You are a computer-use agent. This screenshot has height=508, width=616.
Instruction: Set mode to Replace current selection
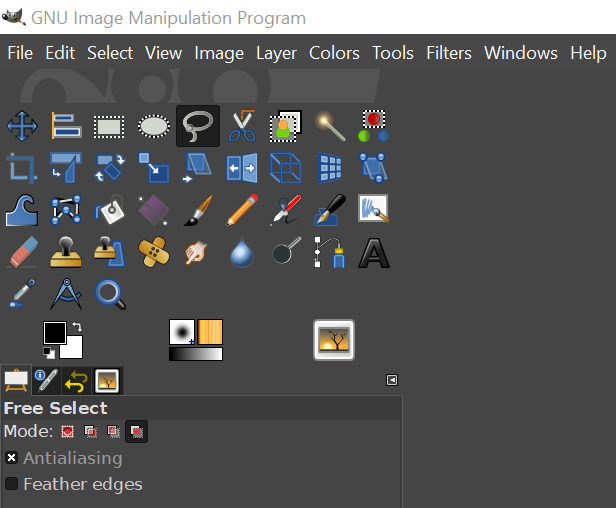(x=68, y=431)
